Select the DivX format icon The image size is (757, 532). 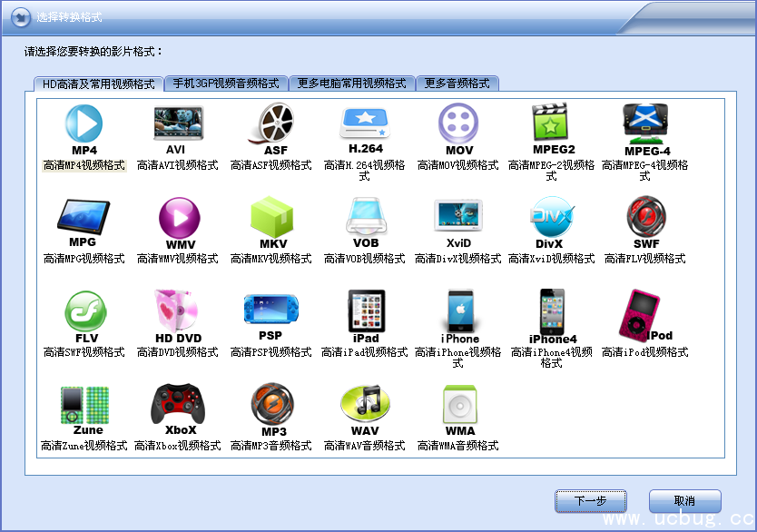tap(552, 216)
